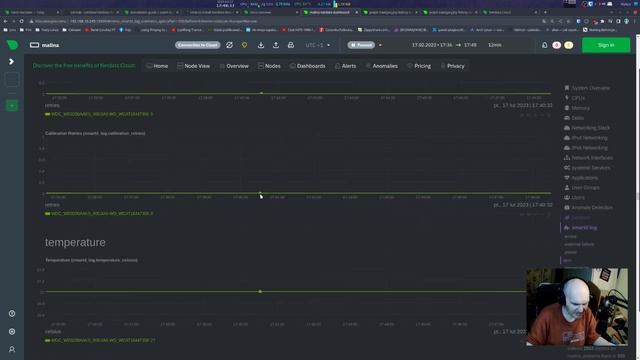Switch to the Overview tab

234,66
